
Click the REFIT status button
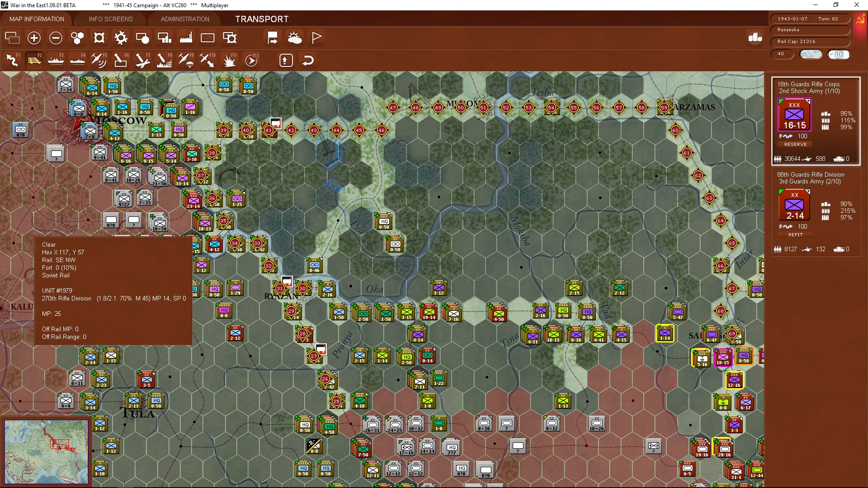795,235
